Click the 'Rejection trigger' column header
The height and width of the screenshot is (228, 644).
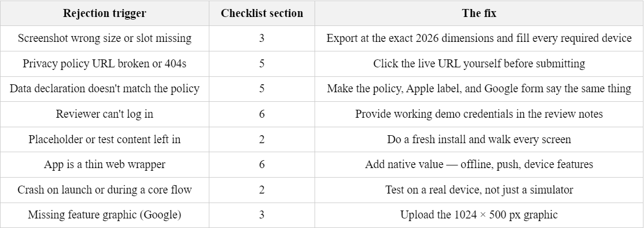[105, 13]
